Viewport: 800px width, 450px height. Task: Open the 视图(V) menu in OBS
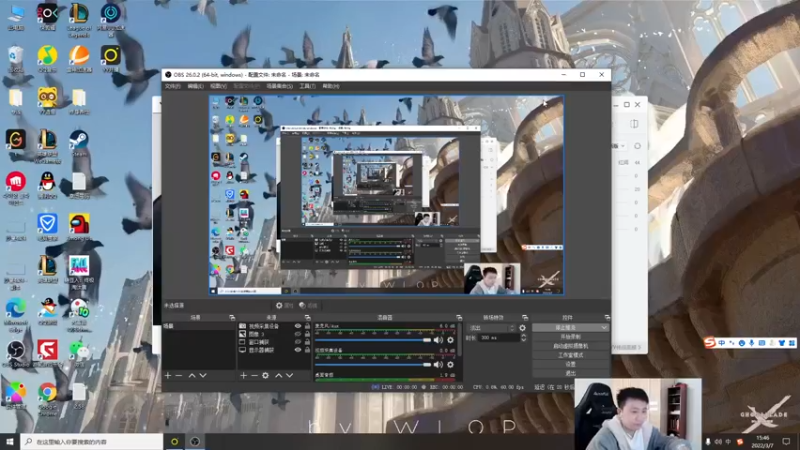click(x=218, y=86)
